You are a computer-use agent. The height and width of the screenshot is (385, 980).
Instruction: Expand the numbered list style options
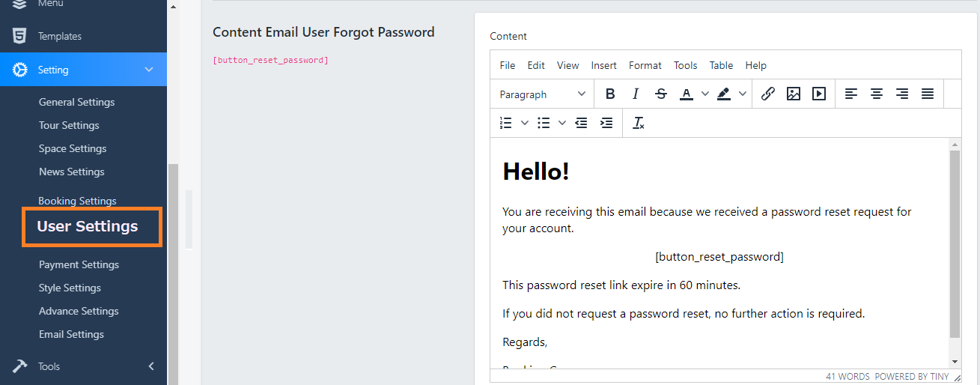click(x=525, y=123)
